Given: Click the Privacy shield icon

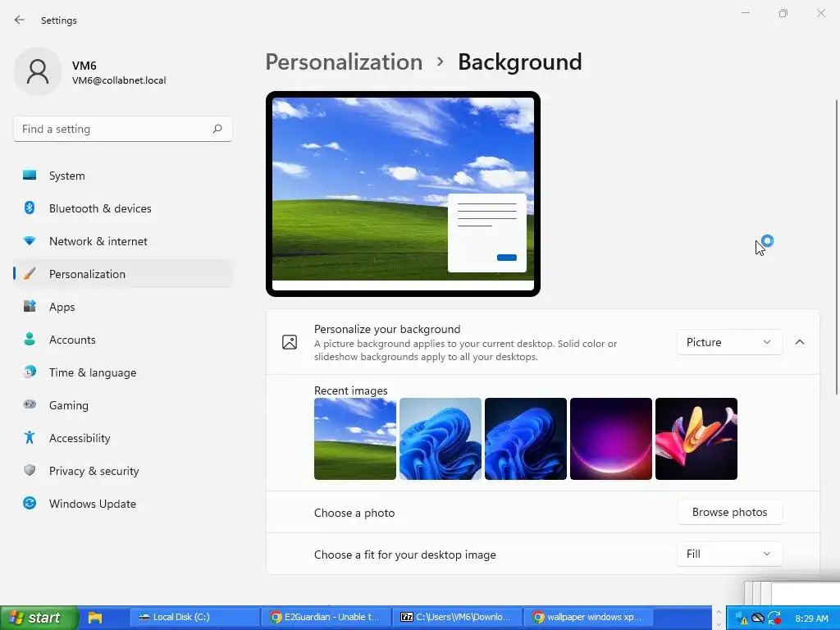Looking at the screenshot, I should 30,470.
